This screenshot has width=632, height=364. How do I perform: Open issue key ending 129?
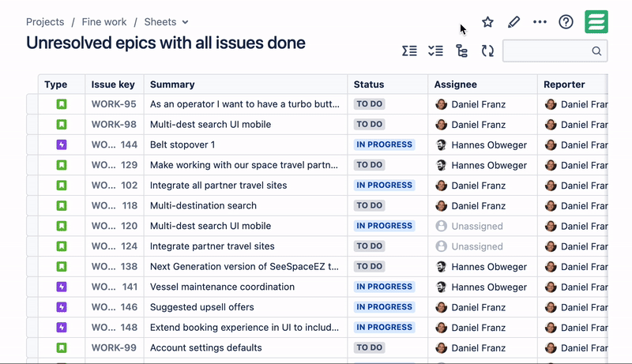pyautogui.click(x=115, y=165)
